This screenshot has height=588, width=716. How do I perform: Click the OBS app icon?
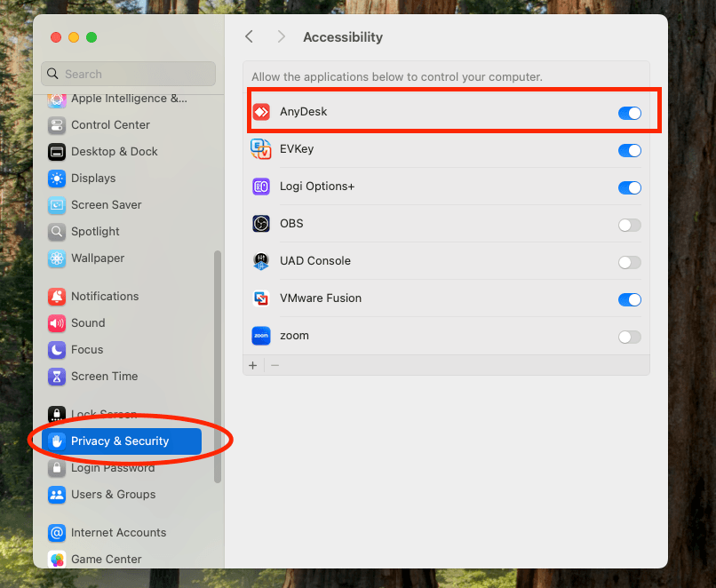(x=261, y=224)
